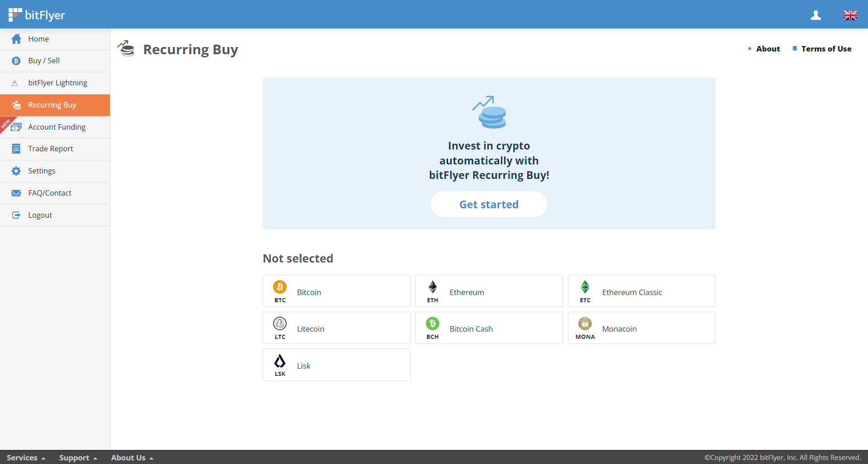The height and width of the screenshot is (464, 868).
Task: Open FAQ/Contact page
Action: pyautogui.click(x=55, y=193)
